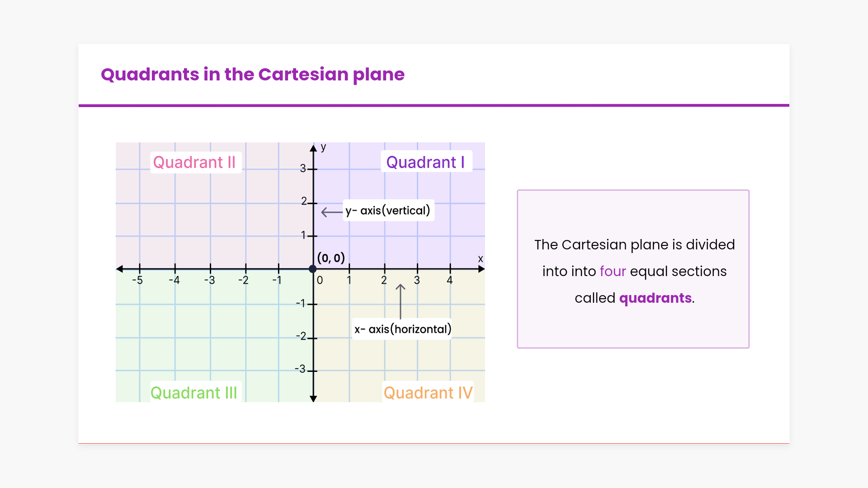Screen dimensions: 868x488
Task: Click the 'y' letter atop vertical axis
Action: pyautogui.click(x=323, y=147)
